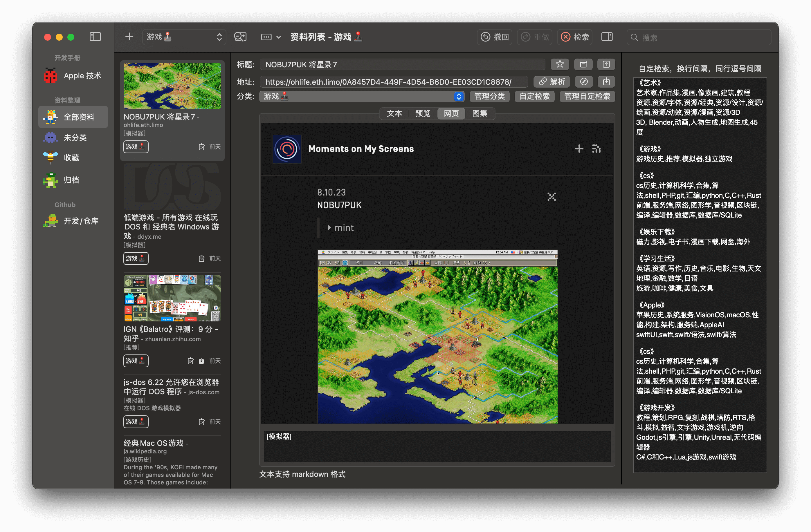
Task: Click 游戏 tag on the NOBU7PUK card
Action: tap(136, 147)
